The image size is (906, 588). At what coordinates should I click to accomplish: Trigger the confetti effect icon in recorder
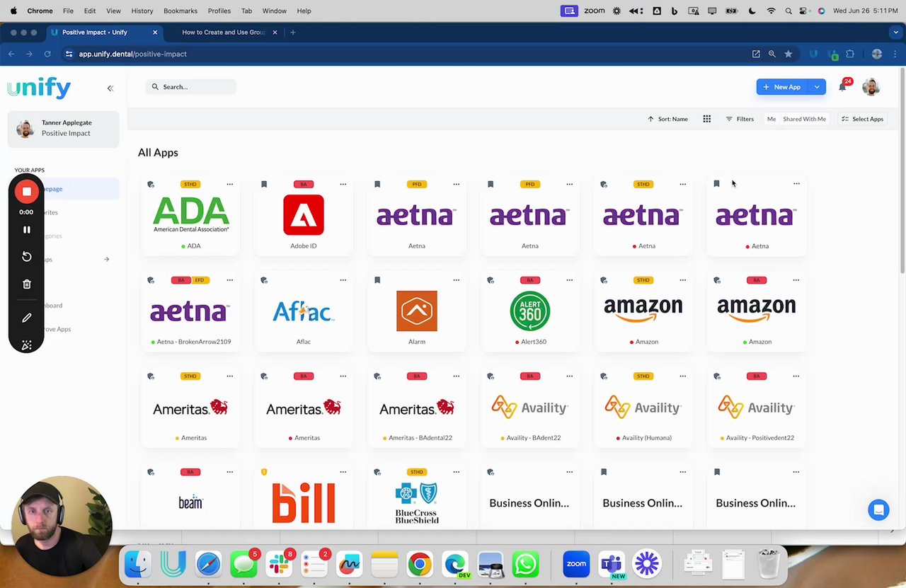pos(26,345)
